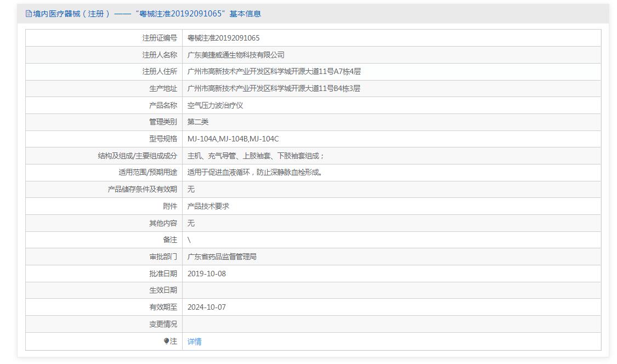
Task: Click the 产品名称 label
Action: pos(163,105)
